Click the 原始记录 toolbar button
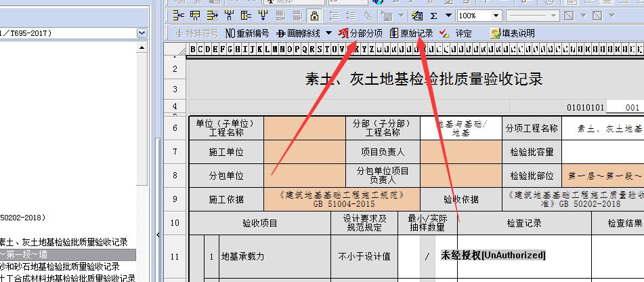 (412, 33)
